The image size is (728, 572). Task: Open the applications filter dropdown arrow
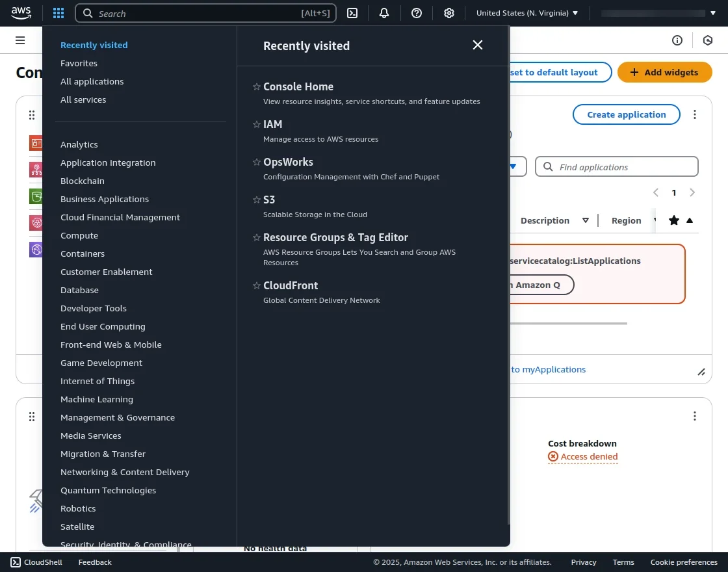click(x=513, y=166)
